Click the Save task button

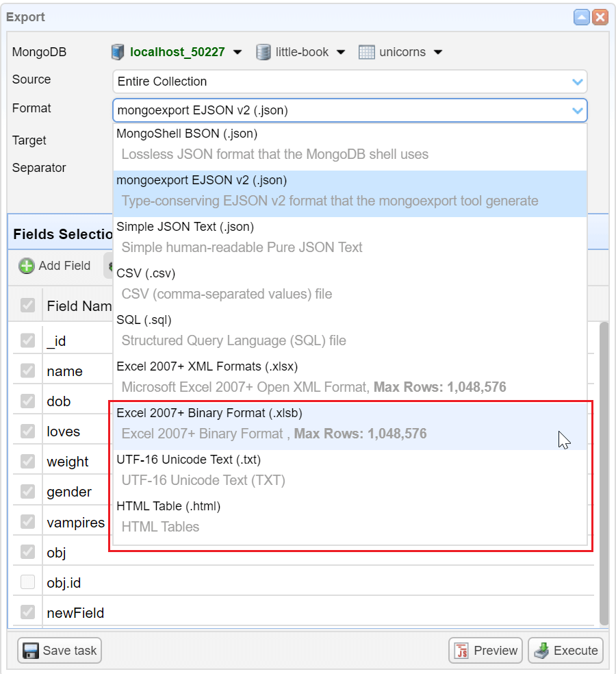(60, 650)
